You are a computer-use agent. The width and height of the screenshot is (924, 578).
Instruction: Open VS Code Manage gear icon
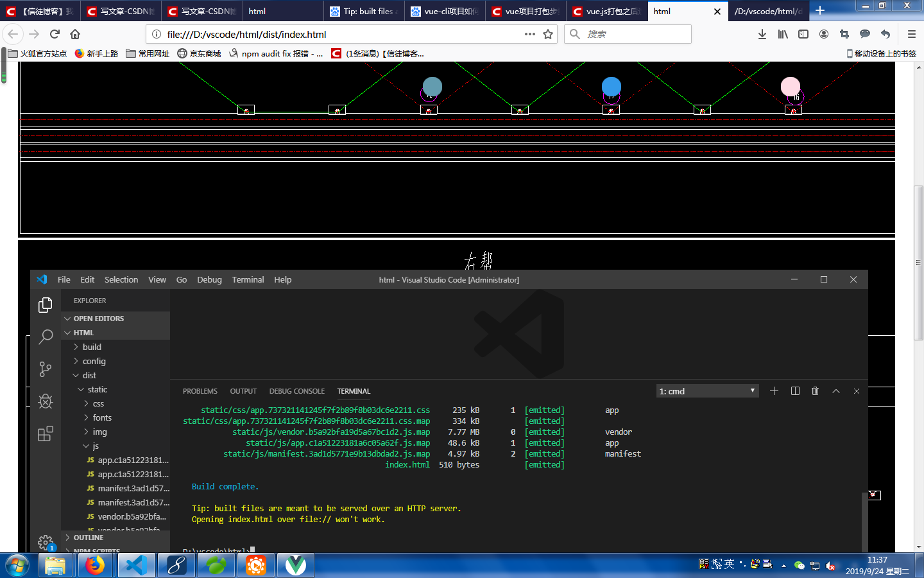tap(45, 542)
